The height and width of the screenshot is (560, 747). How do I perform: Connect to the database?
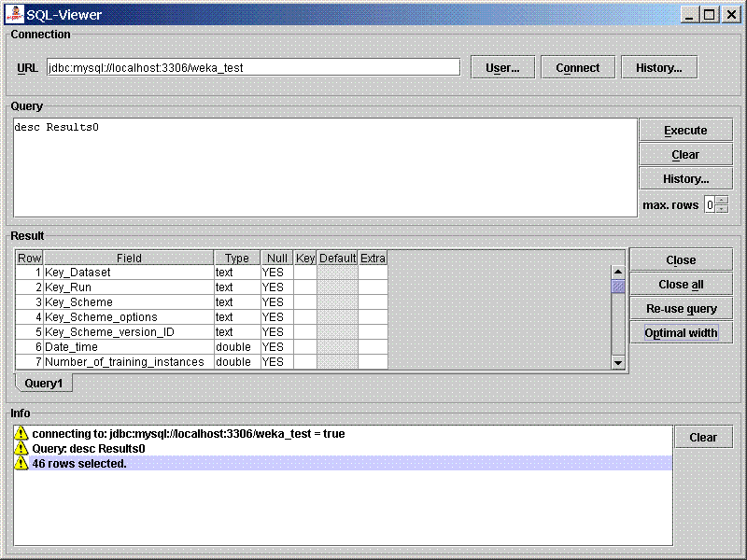578,67
